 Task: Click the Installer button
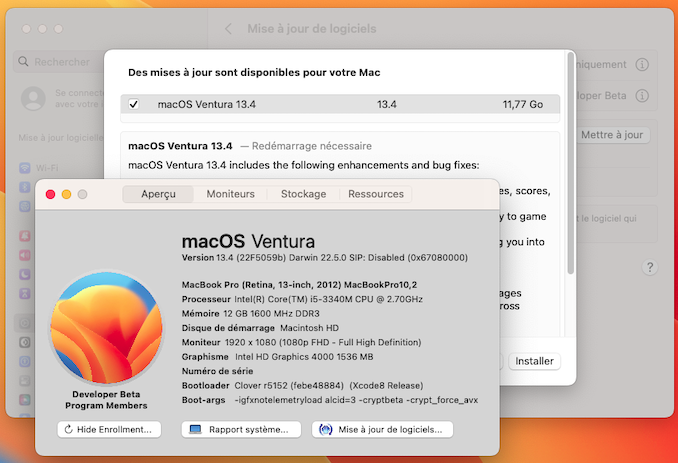[x=534, y=361]
